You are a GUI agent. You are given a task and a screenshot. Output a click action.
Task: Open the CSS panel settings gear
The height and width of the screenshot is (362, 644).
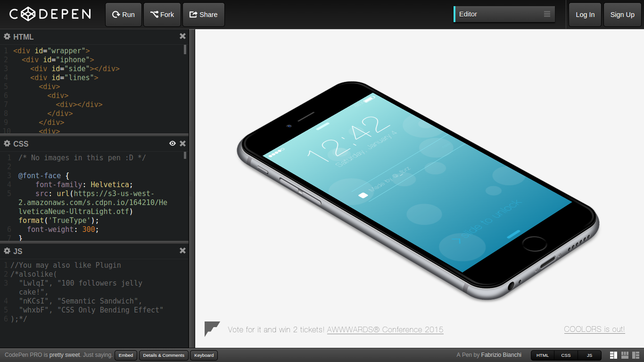7,144
